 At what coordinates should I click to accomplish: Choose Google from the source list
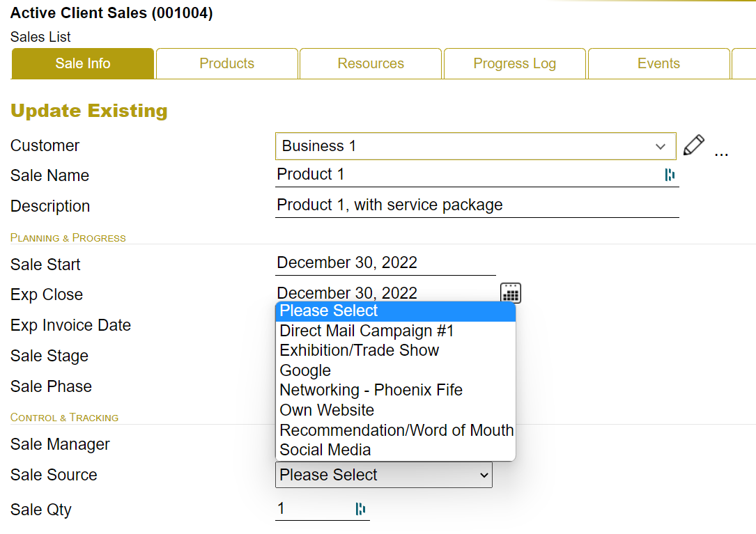click(305, 370)
